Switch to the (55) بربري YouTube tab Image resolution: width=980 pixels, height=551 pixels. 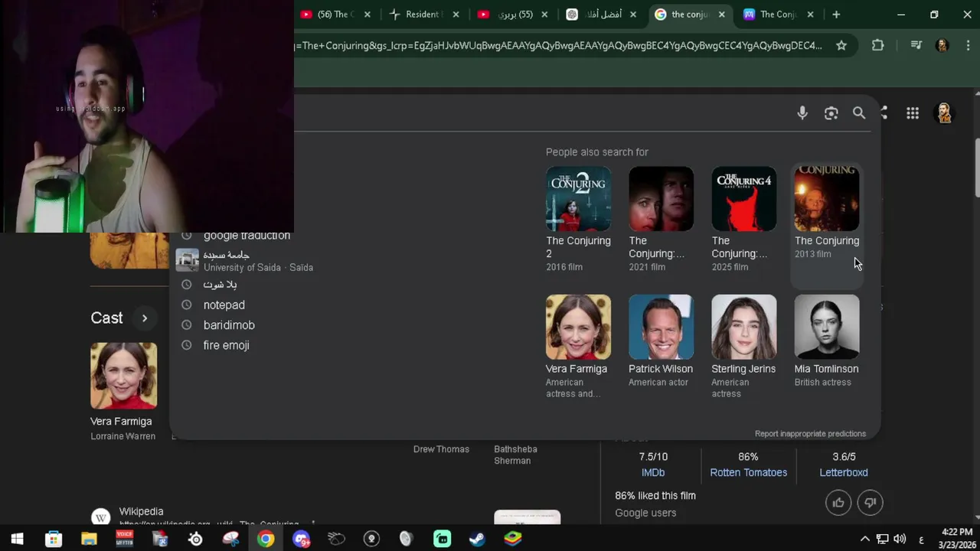[x=513, y=15]
